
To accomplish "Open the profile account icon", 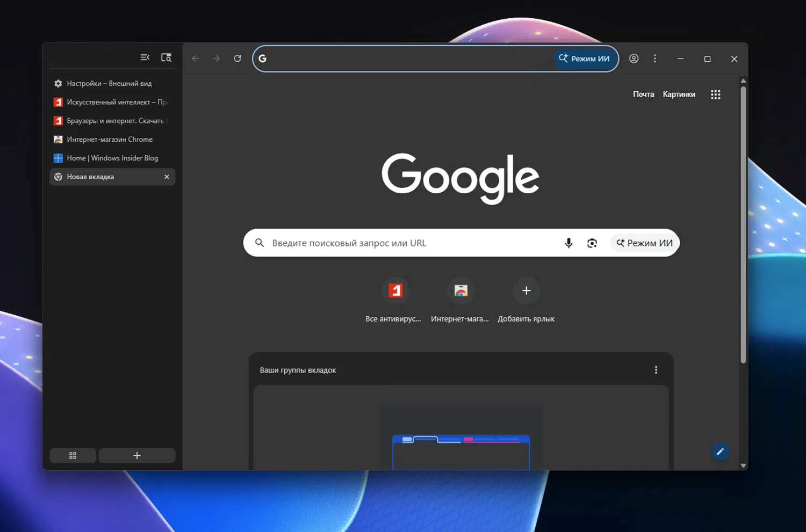I will pyautogui.click(x=634, y=59).
